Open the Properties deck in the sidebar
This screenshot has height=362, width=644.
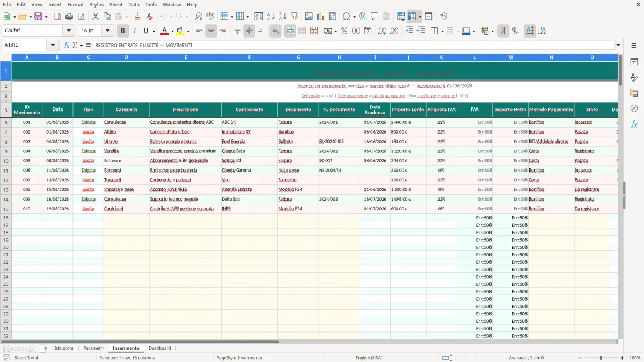pos(634,62)
